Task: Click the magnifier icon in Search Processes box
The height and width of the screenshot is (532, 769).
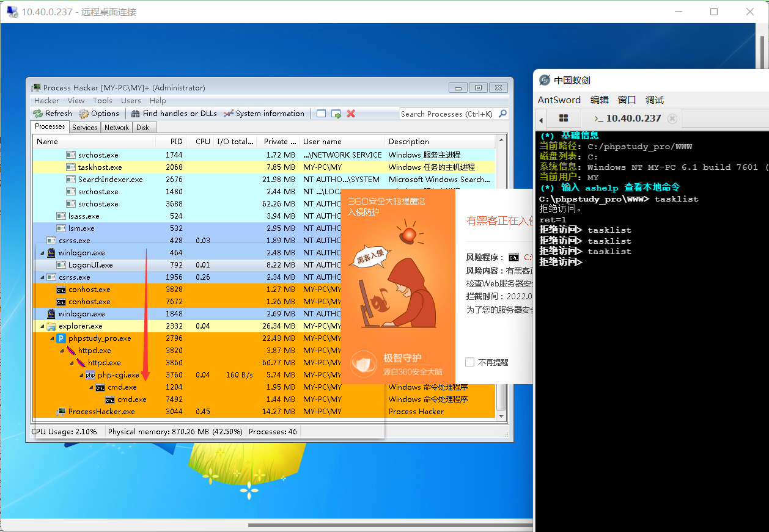Action: (502, 114)
